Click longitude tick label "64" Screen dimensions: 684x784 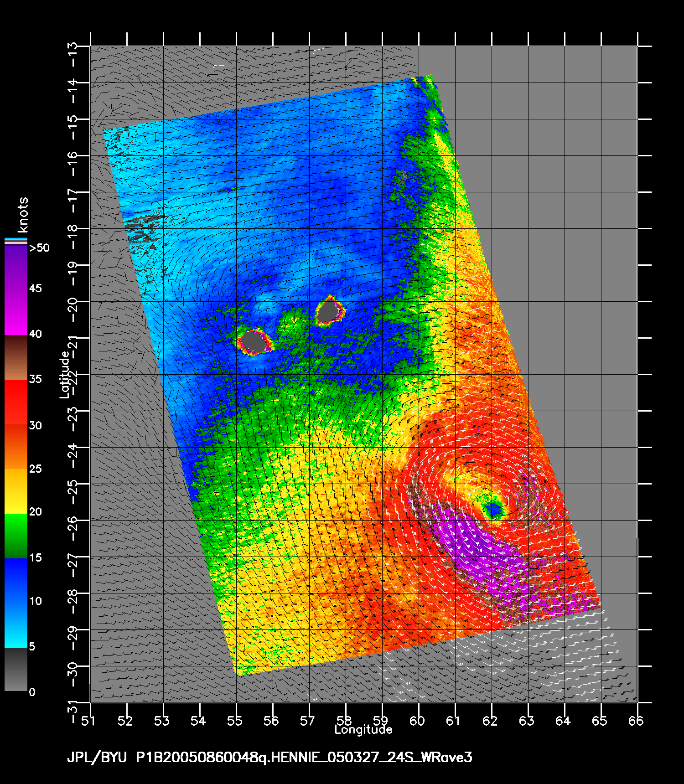pyautogui.click(x=563, y=720)
